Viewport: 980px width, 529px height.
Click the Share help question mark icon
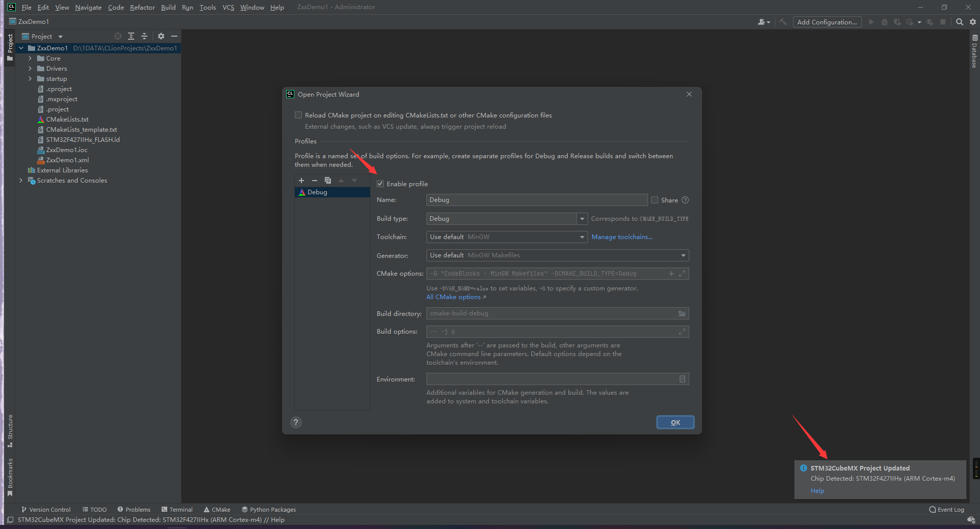click(685, 200)
